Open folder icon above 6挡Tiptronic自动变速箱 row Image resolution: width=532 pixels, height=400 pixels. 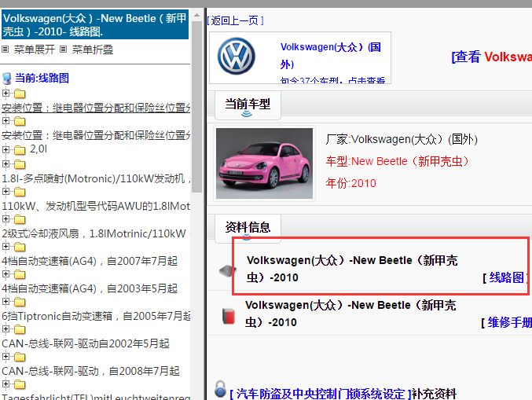20,302
